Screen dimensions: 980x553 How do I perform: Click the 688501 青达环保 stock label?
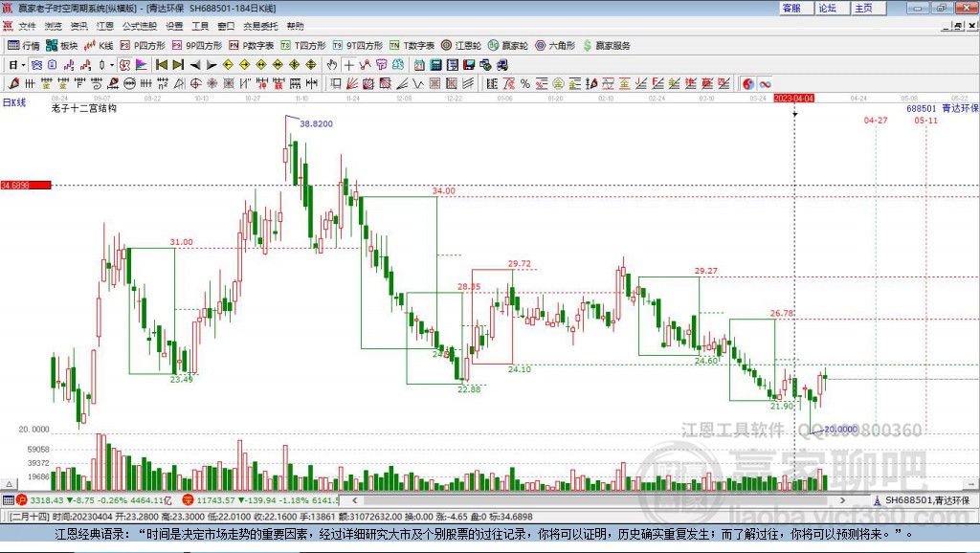coord(943,108)
